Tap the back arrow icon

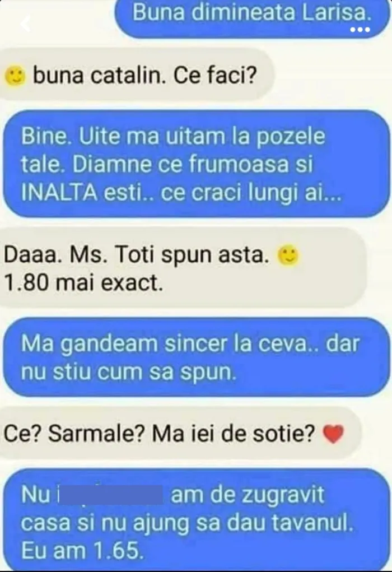[x=26, y=24]
